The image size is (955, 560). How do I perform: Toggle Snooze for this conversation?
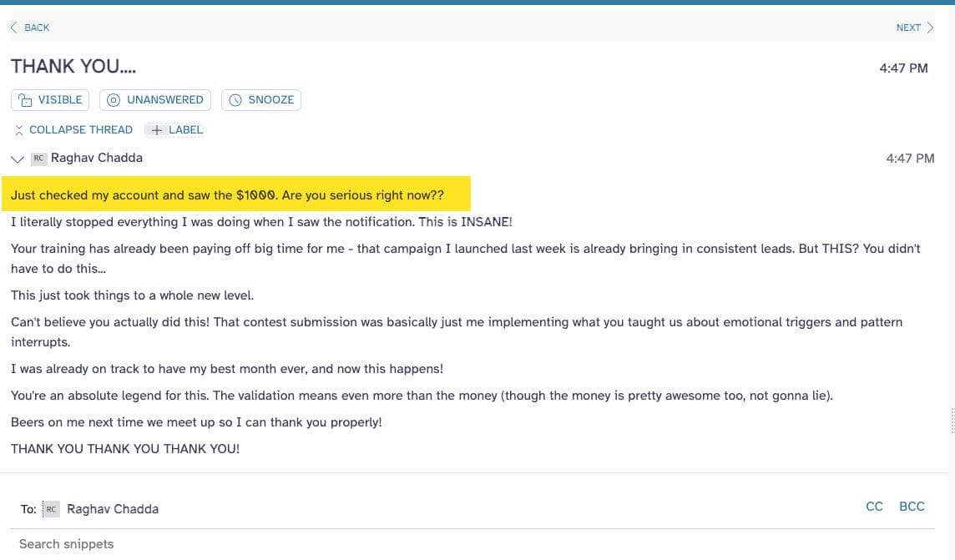261,100
